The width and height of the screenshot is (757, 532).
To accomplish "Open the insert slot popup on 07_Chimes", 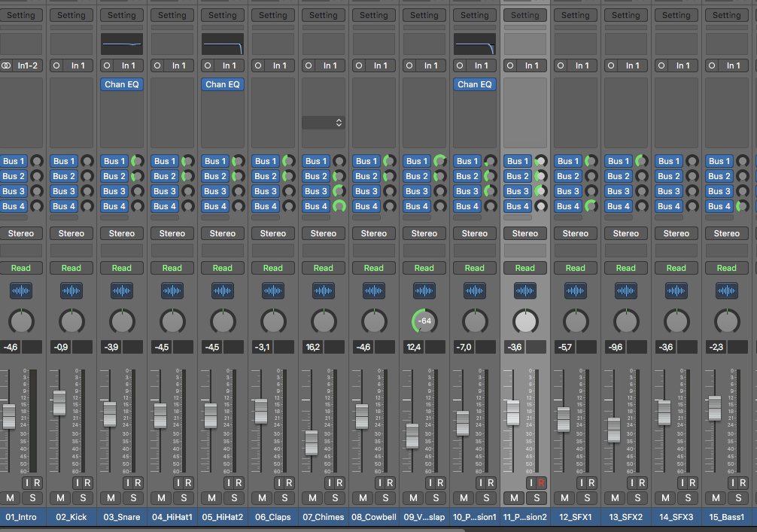I will pos(324,122).
